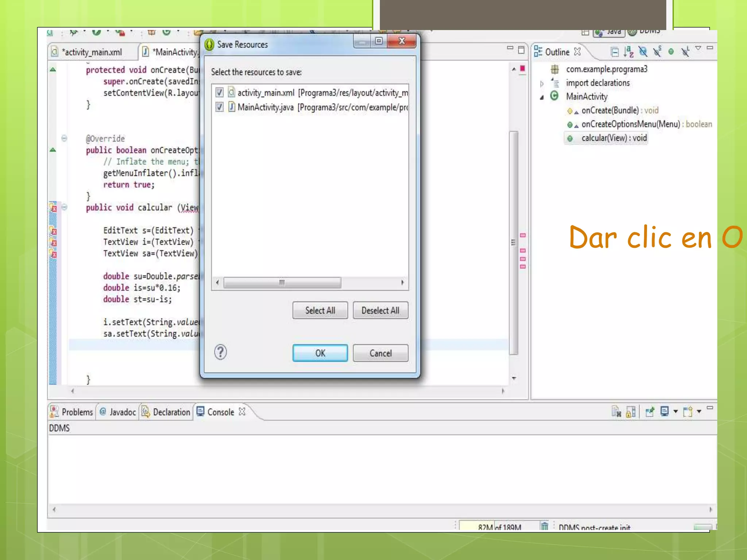
Task: Run garbage collector trash icon in status bar
Action: [544, 526]
